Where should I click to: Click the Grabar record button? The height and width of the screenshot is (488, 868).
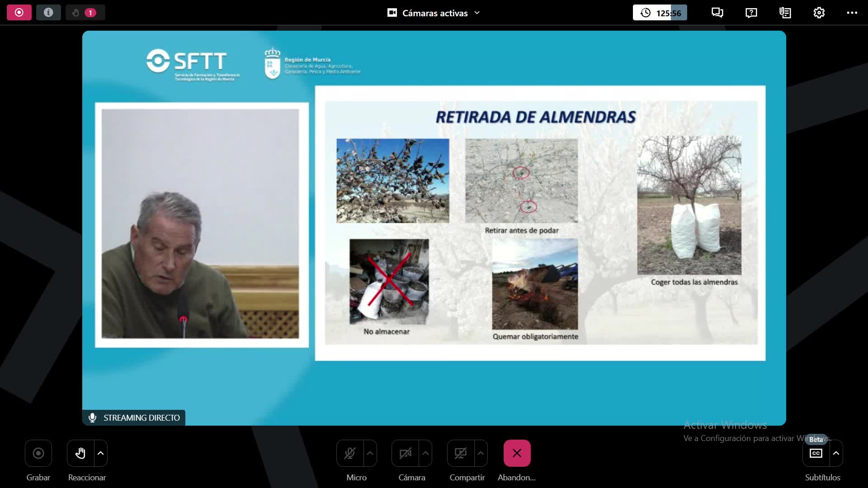(x=38, y=453)
